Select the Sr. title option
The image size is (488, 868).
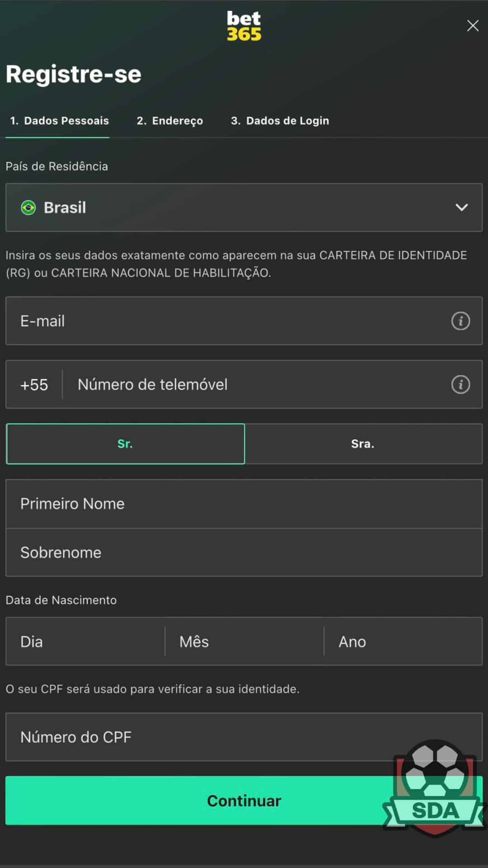[126, 444]
